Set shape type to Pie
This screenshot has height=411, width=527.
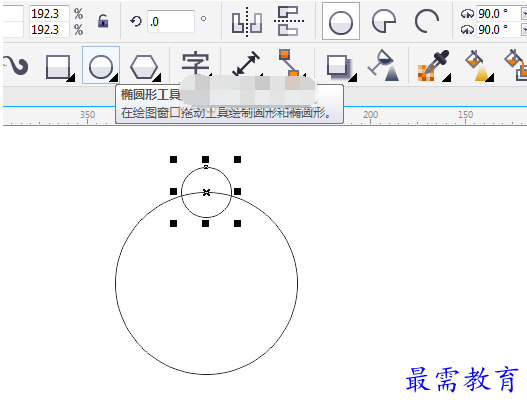coord(384,22)
